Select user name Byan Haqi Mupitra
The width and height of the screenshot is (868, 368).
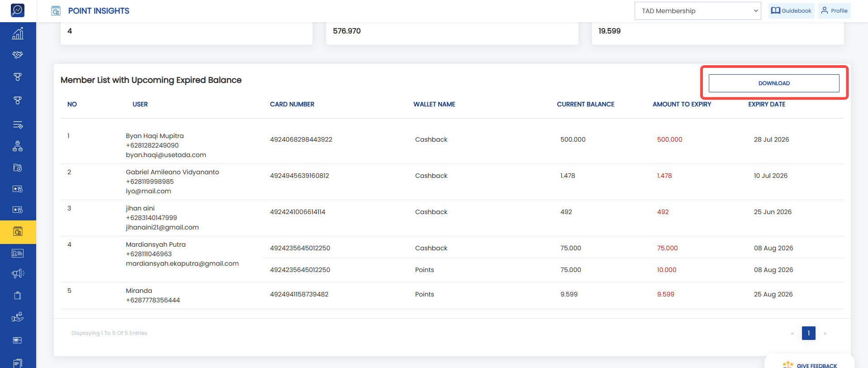pyautogui.click(x=155, y=136)
